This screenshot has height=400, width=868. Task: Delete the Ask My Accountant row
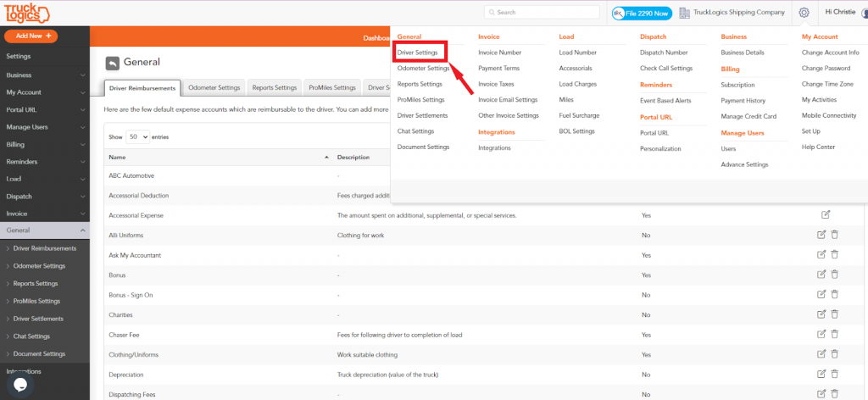[835, 254]
